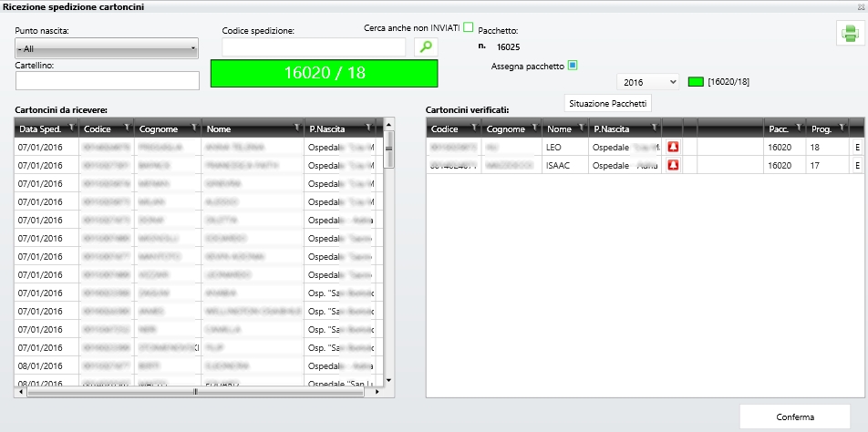Click filter icon on Pacc. column header

800,129
